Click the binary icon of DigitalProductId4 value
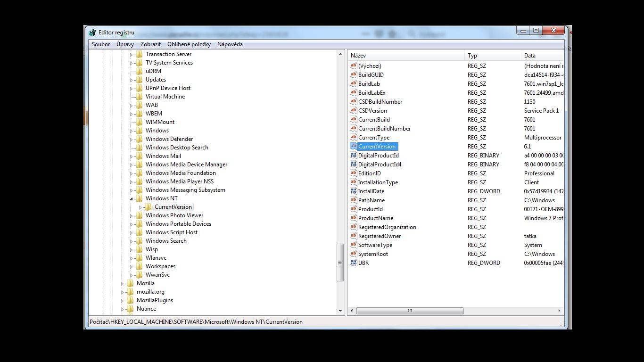Screen dimensions: 644x362 354,164
